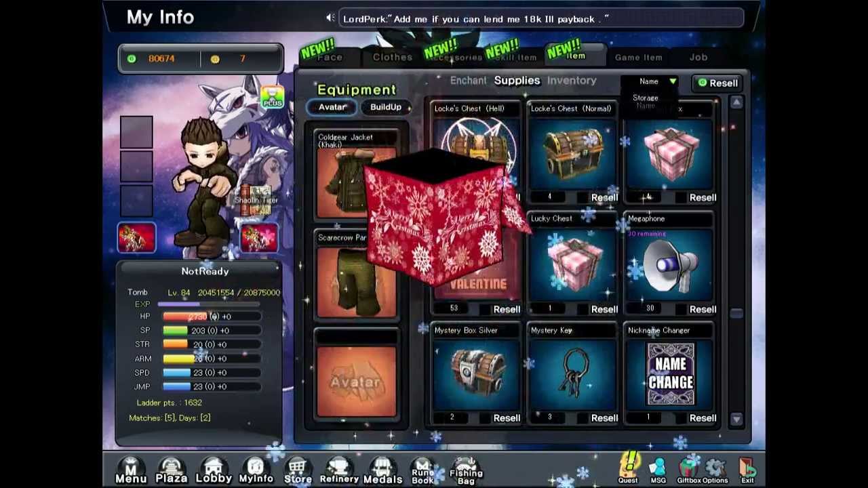Open the Enchant sub-tab
This screenshot has height=488, width=868.
click(468, 81)
